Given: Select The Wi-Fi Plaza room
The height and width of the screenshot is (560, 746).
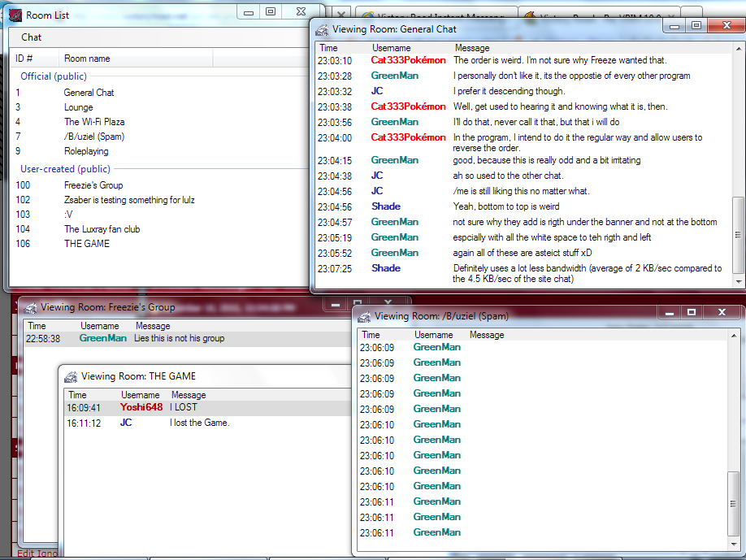Looking at the screenshot, I should 93,122.
